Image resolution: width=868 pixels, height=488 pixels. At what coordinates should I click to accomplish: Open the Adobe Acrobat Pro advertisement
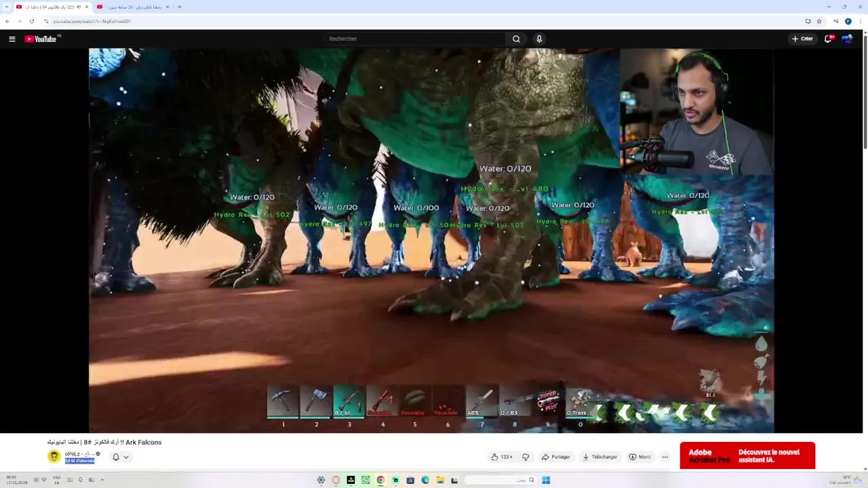pos(747,455)
